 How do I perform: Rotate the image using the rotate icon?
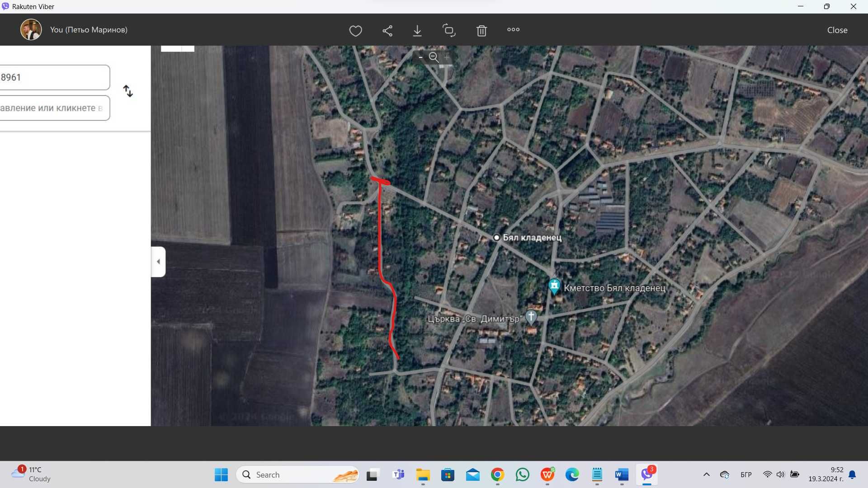(x=449, y=30)
